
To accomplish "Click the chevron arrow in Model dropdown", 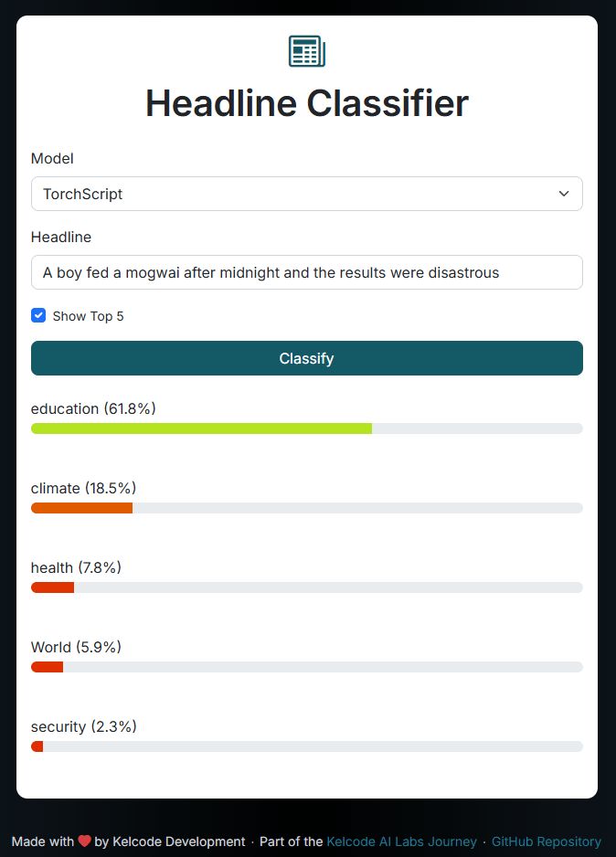I will point(564,194).
